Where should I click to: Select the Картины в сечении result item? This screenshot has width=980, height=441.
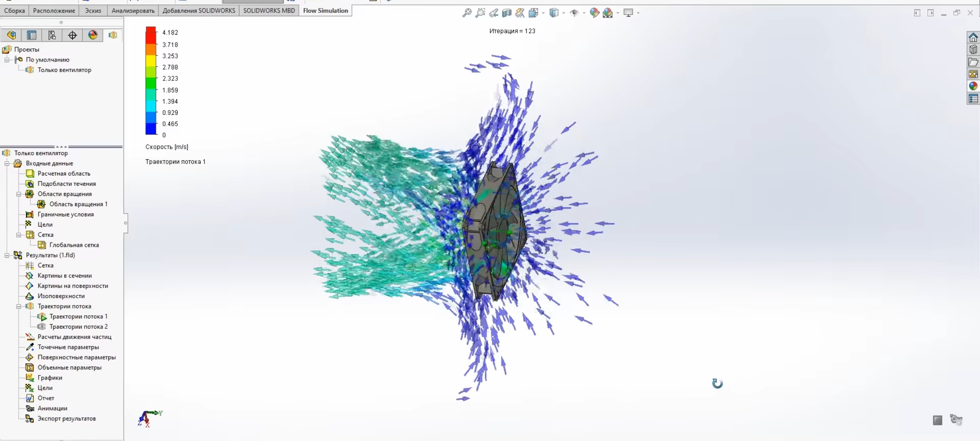click(x=65, y=276)
